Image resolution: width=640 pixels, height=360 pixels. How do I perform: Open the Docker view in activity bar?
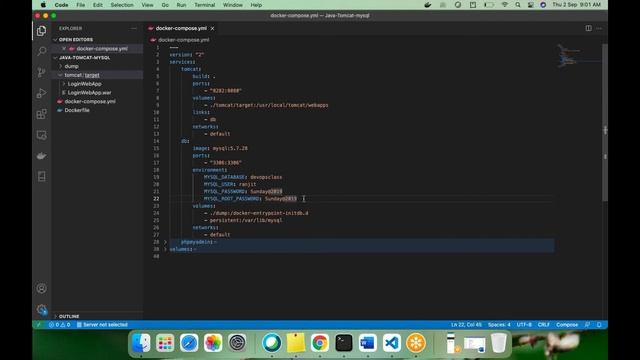coord(41,156)
